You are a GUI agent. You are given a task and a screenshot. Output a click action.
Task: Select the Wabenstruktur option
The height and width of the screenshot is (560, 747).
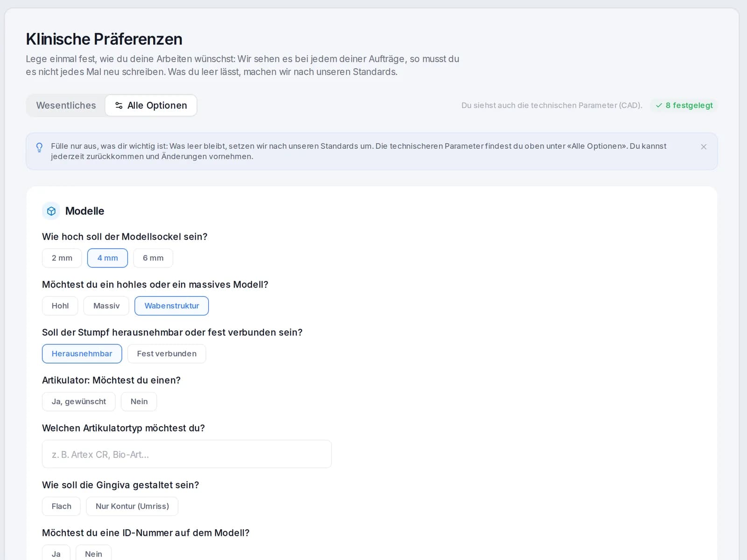[x=172, y=306]
